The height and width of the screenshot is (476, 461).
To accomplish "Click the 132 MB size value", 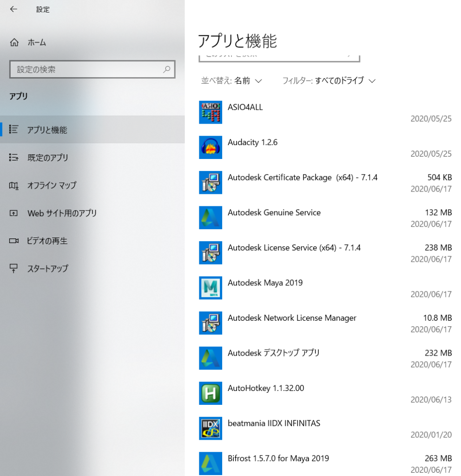I will (438, 212).
